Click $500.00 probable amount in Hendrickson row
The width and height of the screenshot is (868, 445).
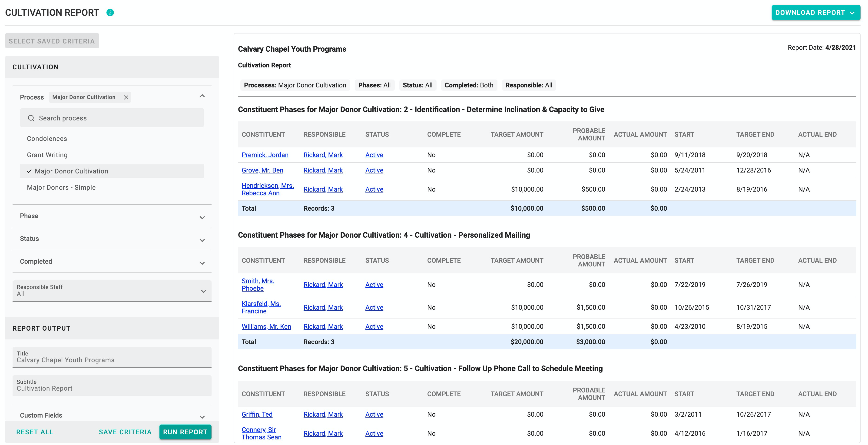pyautogui.click(x=593, y=189)
